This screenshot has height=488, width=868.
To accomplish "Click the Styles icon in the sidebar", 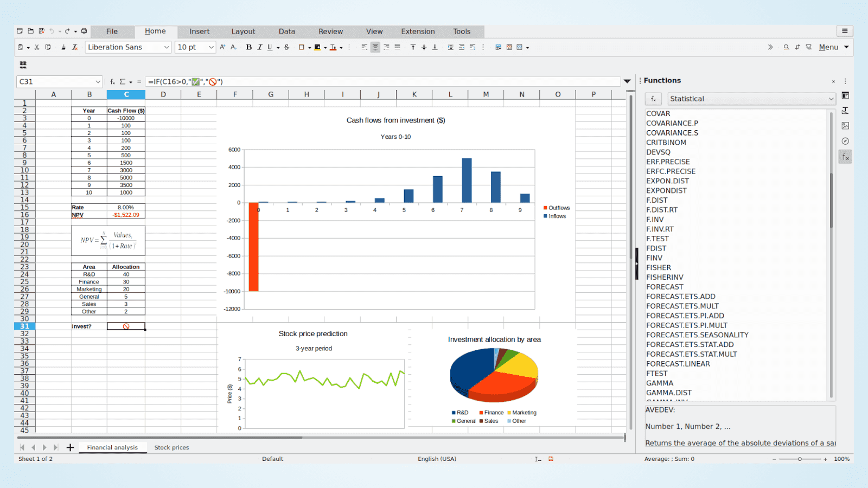I will click(845, 111).
